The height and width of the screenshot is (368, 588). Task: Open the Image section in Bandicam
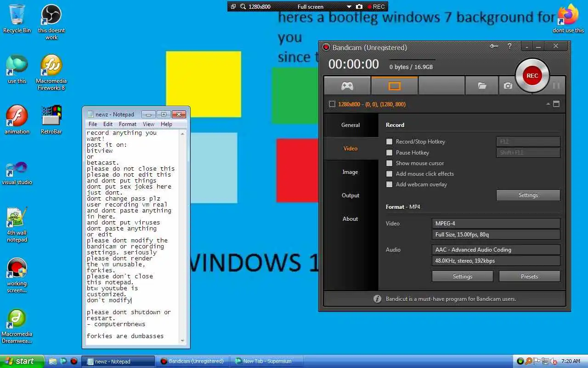[351, 172]
